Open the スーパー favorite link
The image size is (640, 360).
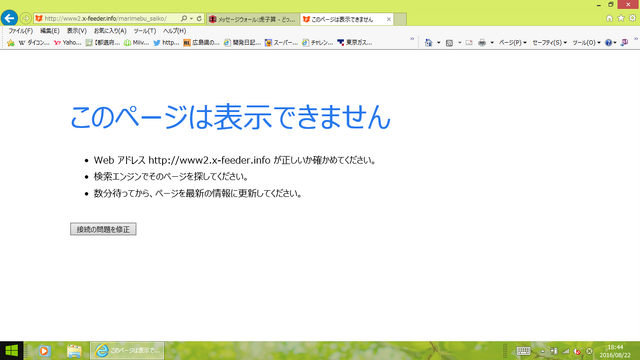tap(282, 42)
